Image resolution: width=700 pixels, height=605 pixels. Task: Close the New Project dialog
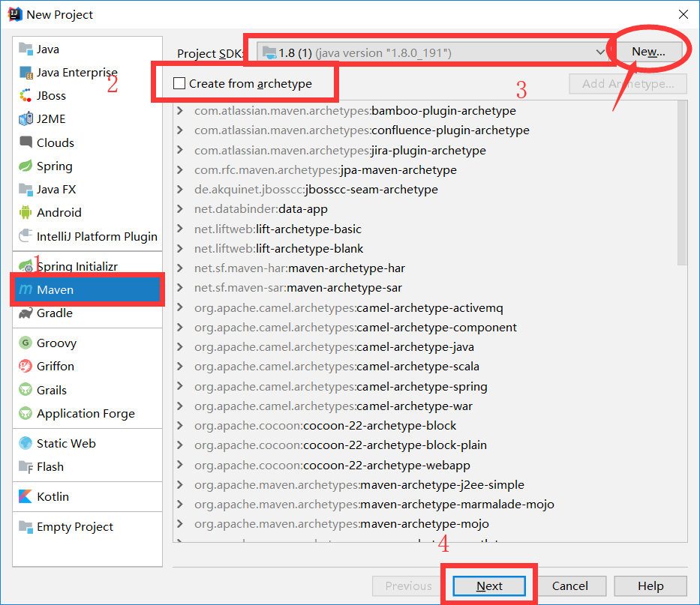[683, 14]
